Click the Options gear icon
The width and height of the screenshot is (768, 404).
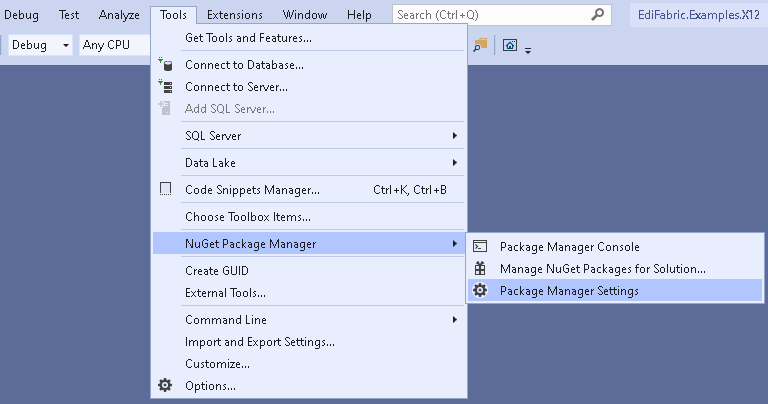[165, 385]
